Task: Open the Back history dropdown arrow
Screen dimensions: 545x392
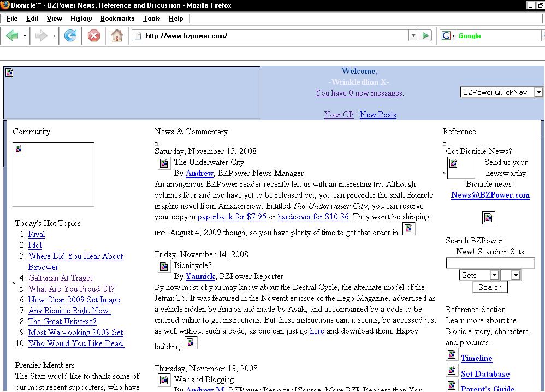Action: pyautogui.click(x=25, y=35)
